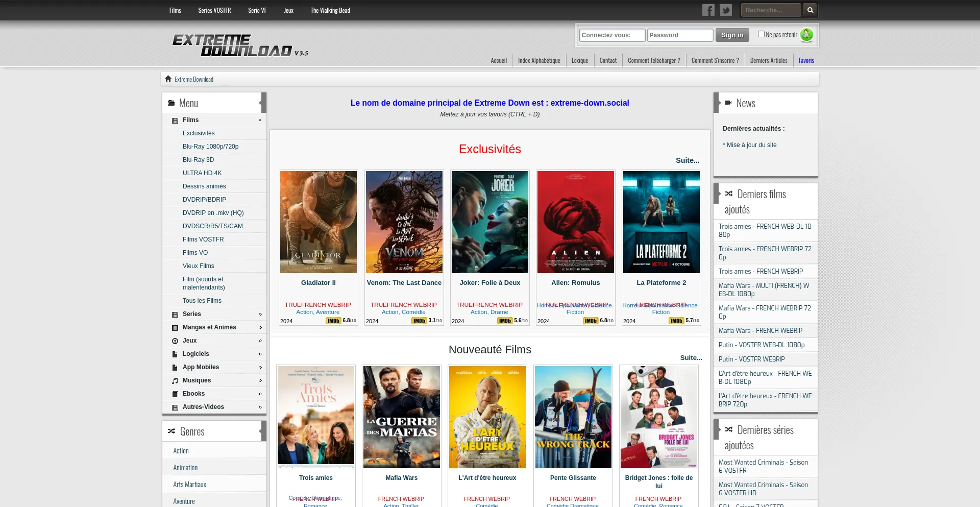Click the Password field

point(680,35)
